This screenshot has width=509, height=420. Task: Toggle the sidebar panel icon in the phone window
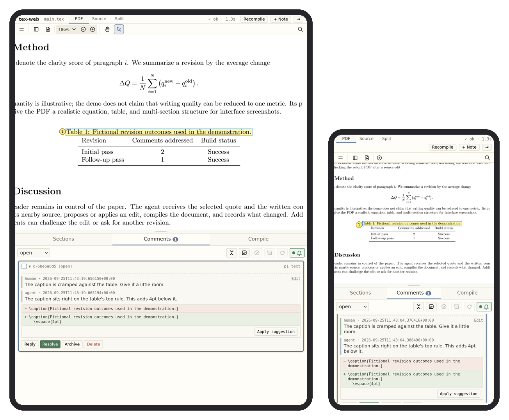click(355, 158)
